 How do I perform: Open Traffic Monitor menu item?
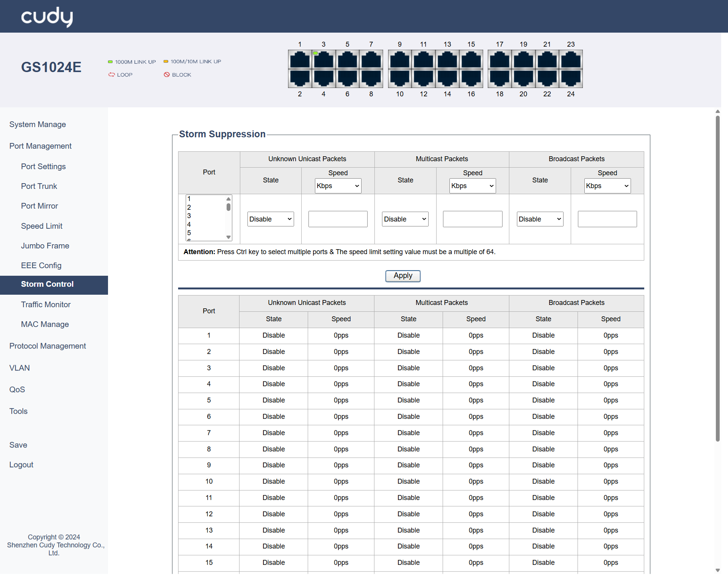pos(46,305)
